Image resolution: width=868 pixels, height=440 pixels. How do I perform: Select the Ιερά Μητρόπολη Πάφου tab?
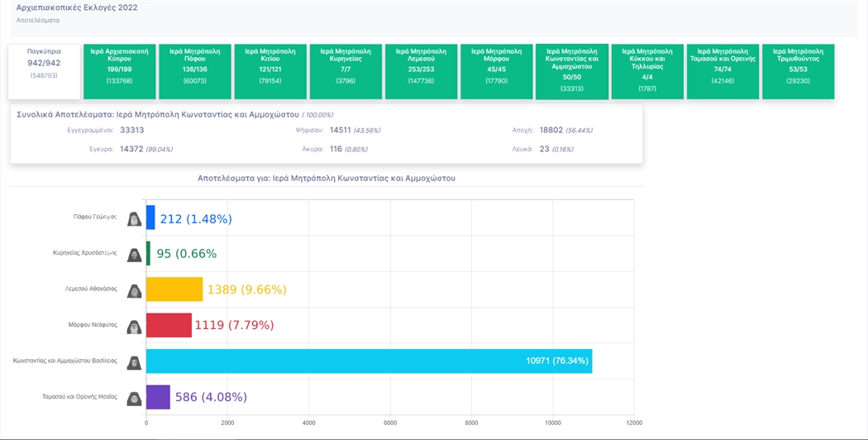pos(194,71)
